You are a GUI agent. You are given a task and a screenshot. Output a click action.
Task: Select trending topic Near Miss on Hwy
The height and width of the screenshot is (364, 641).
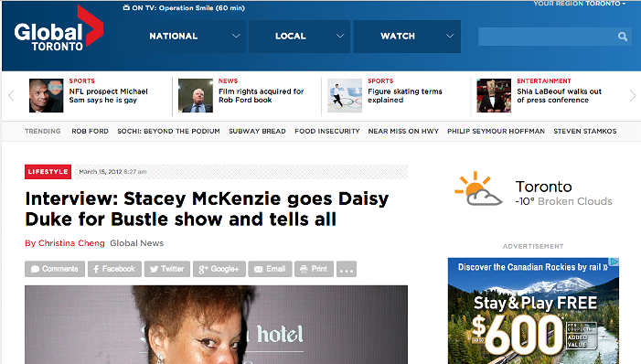pos(403,132)
